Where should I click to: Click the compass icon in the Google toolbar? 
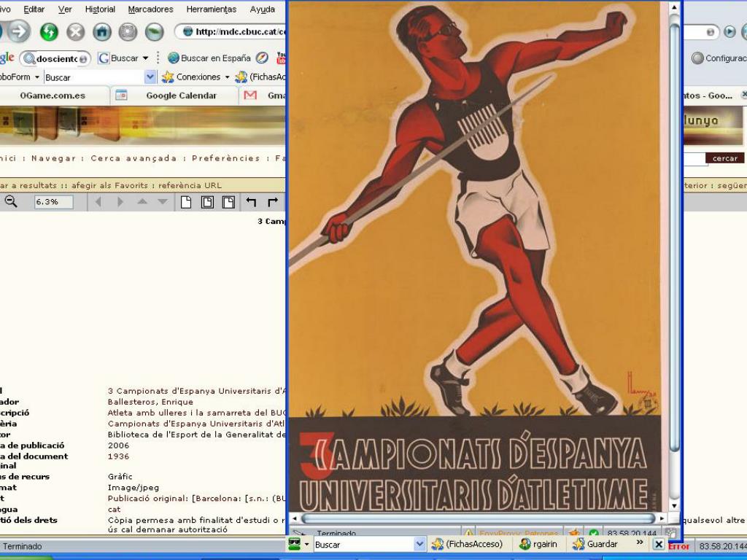point(262,58)
